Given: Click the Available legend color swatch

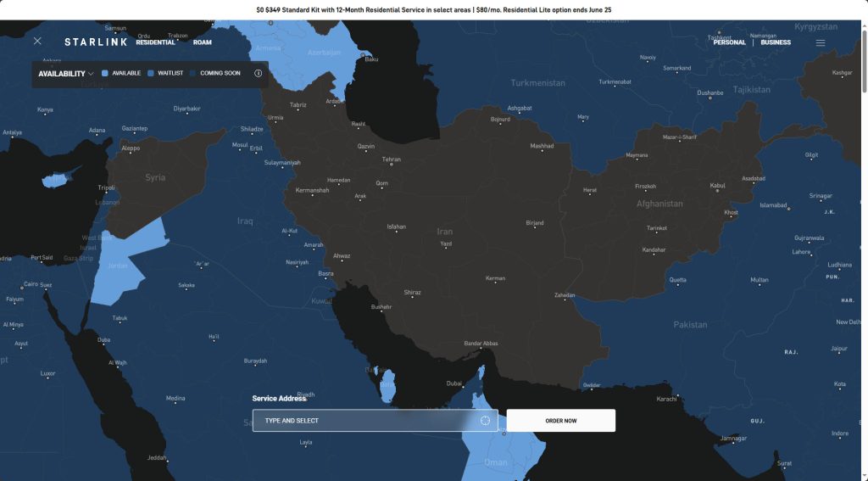Looking at the screenshot, I should pyautogui.click(x=105, y=73).
